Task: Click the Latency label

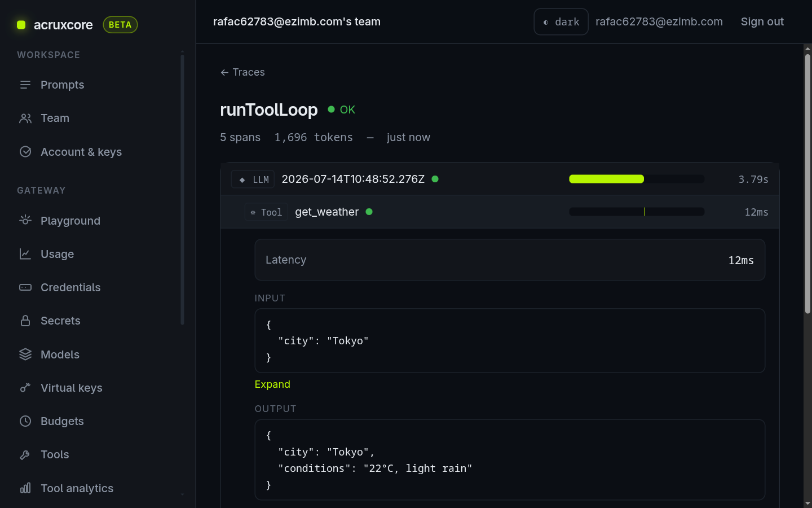Action: point(286,260)
